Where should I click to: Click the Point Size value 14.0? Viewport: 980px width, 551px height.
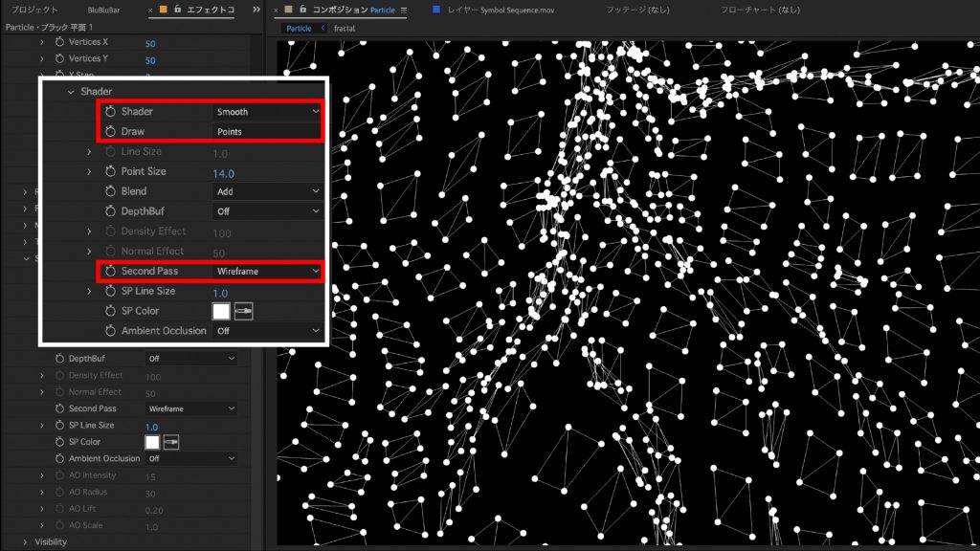tap(223, 173)
